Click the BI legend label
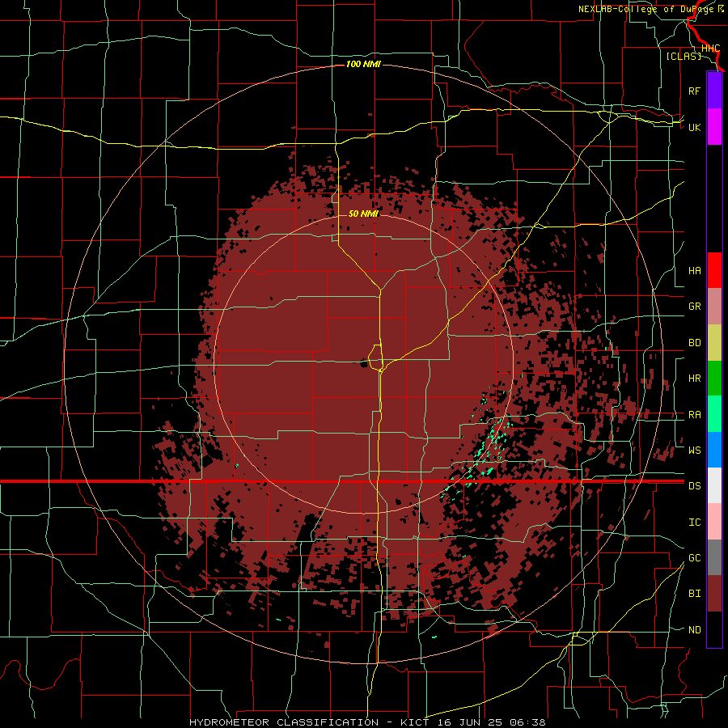The image size is (728, 728). 694,594
